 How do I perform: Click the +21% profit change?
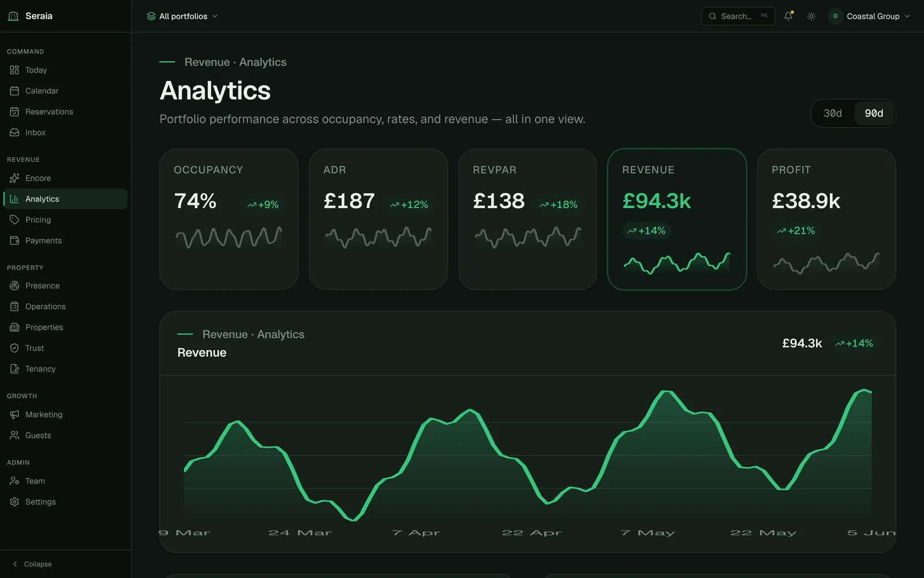tap(796, 231)
